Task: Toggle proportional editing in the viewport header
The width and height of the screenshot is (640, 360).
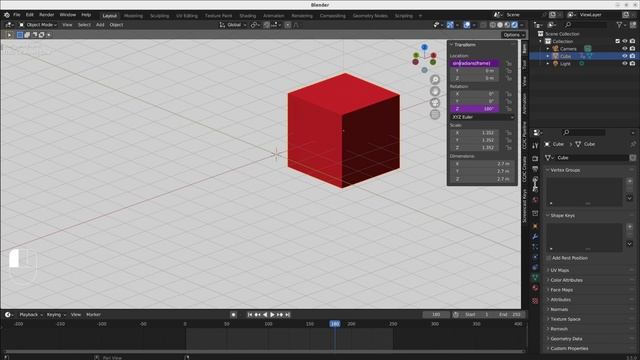Action: click(x=288, y=25)
